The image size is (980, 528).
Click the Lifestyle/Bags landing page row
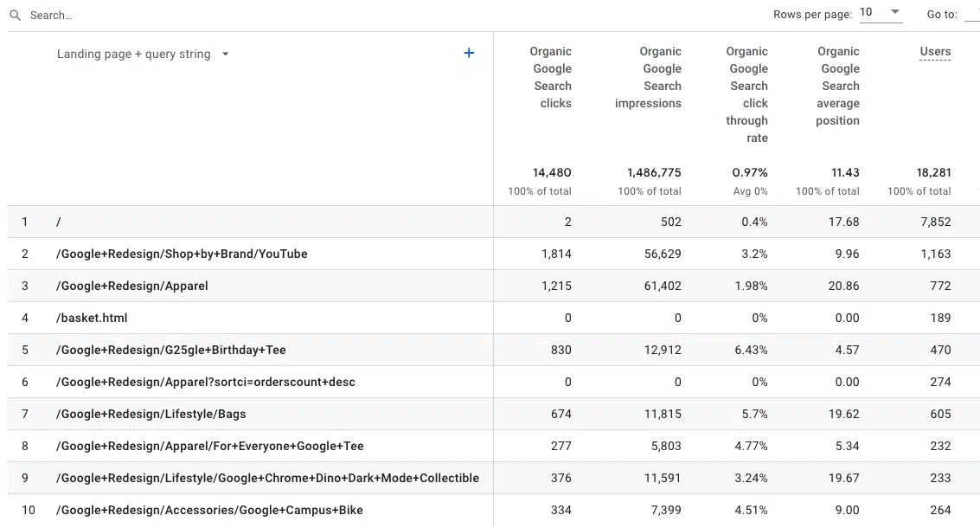[151, 414]
